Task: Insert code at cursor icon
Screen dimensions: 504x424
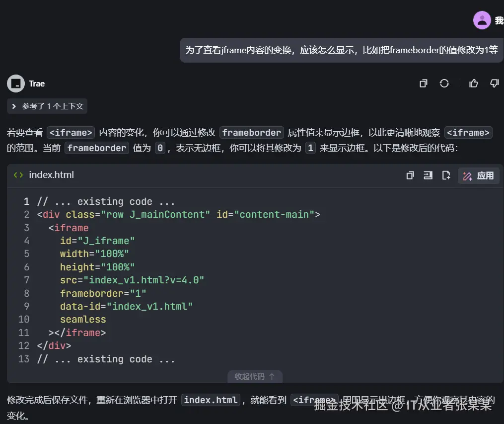Action: click(428, 175)
